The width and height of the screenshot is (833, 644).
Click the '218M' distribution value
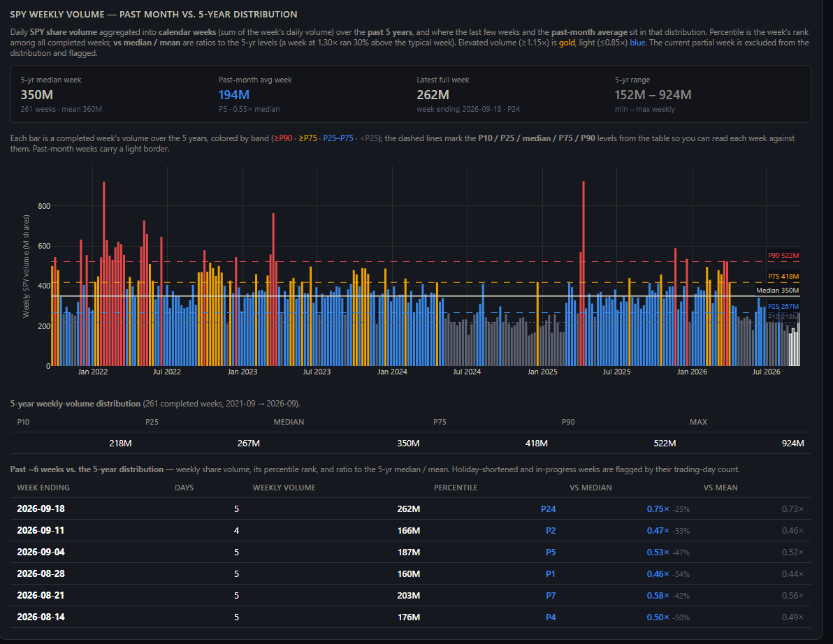pyautogui.click(x=120, y=444)
